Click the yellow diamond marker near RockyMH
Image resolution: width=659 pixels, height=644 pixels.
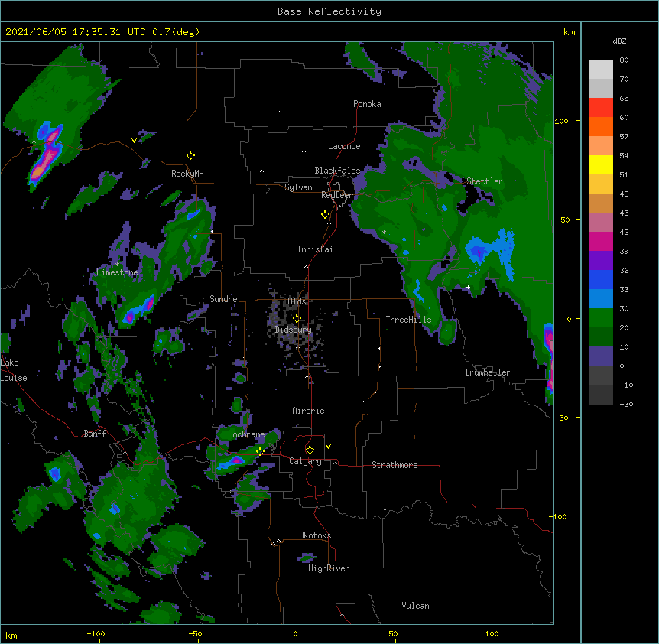pyautogui.click(x=191, y=156)
